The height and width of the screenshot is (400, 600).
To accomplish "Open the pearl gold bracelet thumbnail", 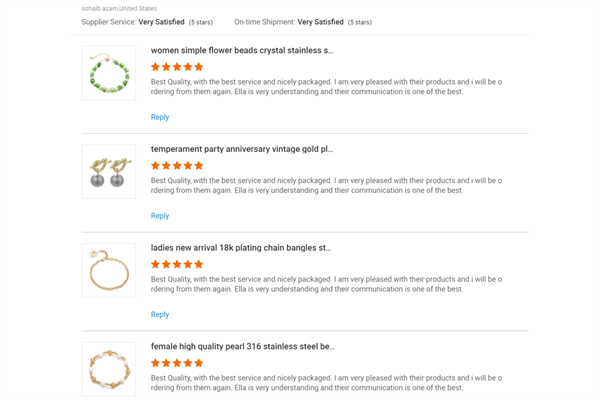I will [109, 369].
